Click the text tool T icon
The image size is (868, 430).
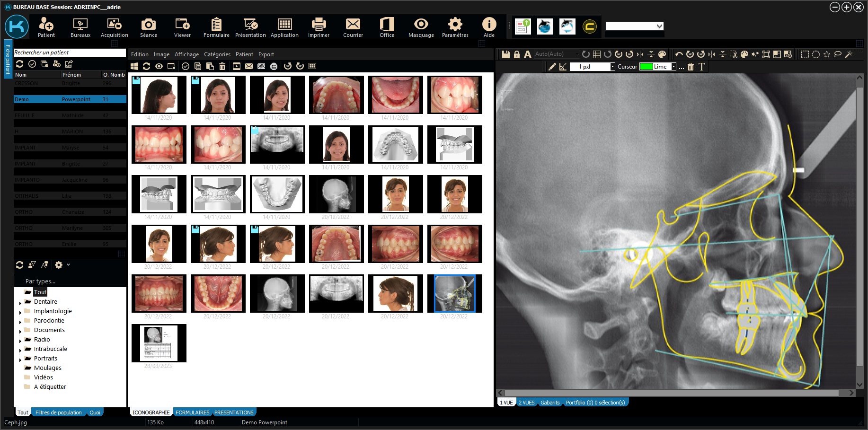(701, 67)
